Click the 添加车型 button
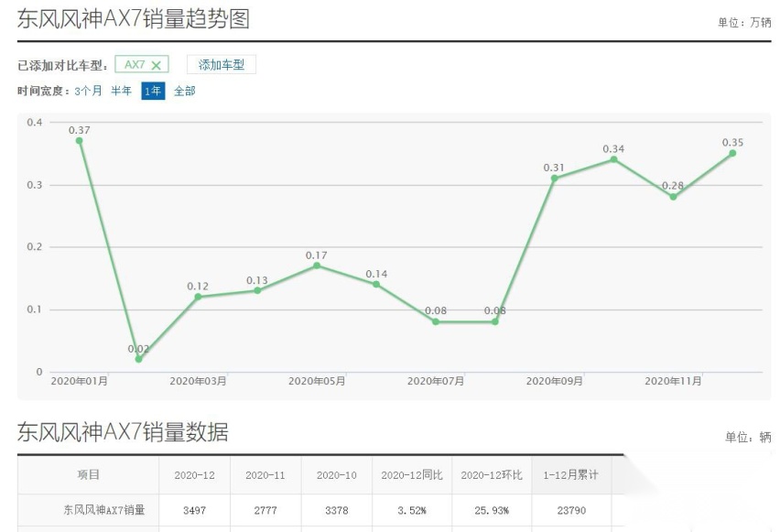The width and height of the screenshot is (780, 532). (x=222, y=65)
